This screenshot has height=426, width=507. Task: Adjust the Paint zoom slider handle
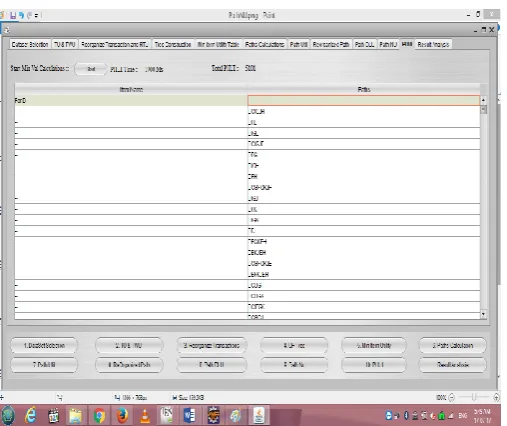pyautogui.click(x=474, y=397)
